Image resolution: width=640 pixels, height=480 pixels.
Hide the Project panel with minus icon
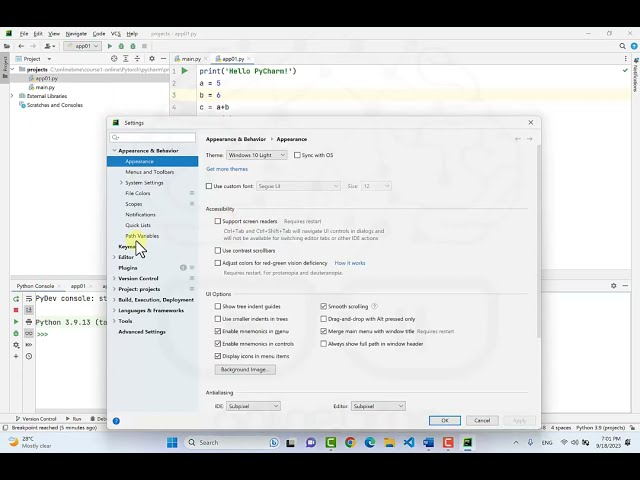click(163, 59)
